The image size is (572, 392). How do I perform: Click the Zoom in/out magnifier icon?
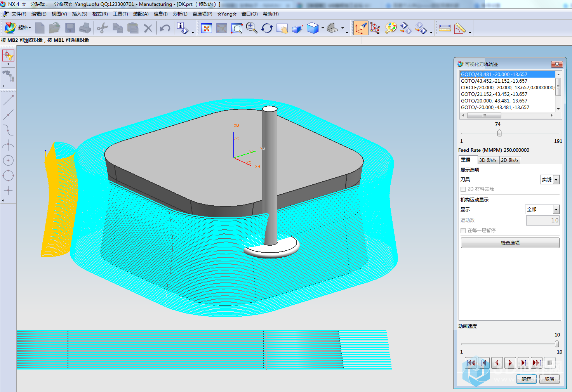252,28
